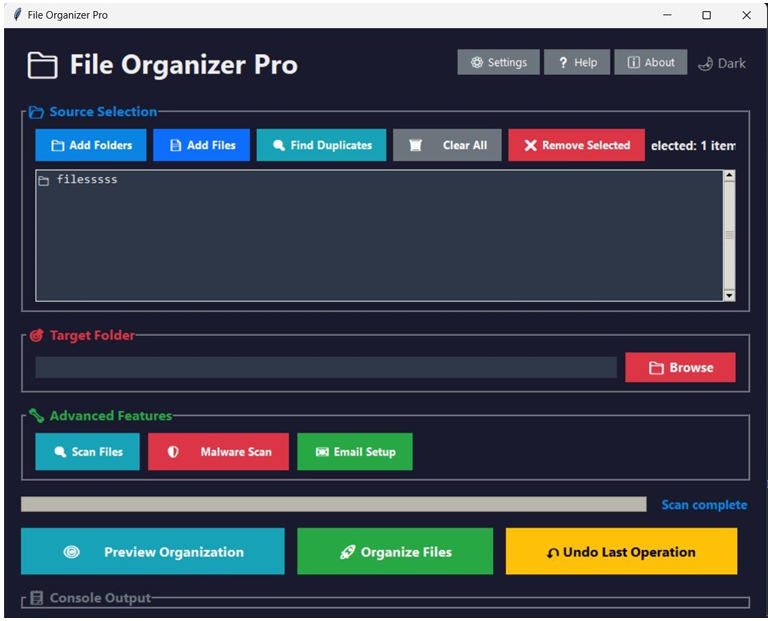Focus the Target Folder path field
This screenshot has height=621, width=768.
[326, 367]
